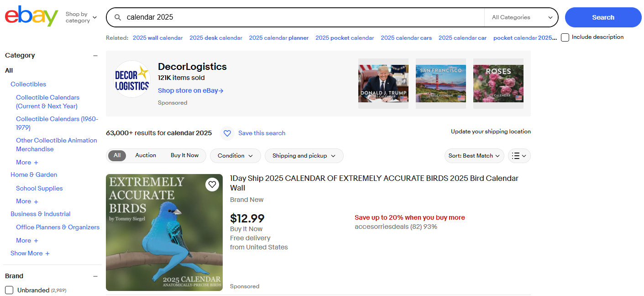Image resolution: width=644 pixels, height=296 pixels.
Task: Click seller accesorriesdeals (82) 93%
Action: tap(396, 227)
